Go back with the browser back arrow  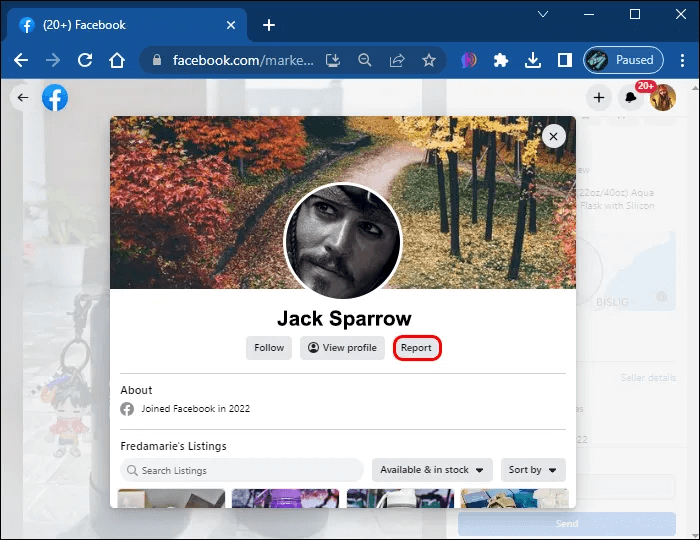21,60
